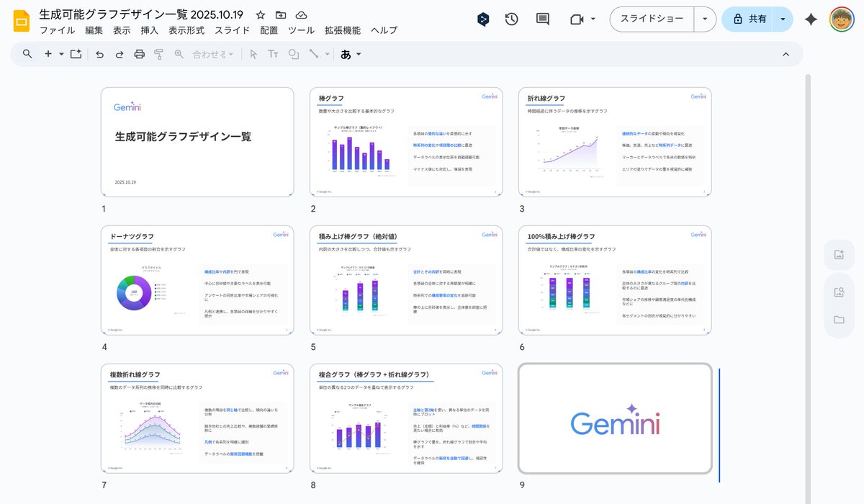Print the presentation

(140, 54)
